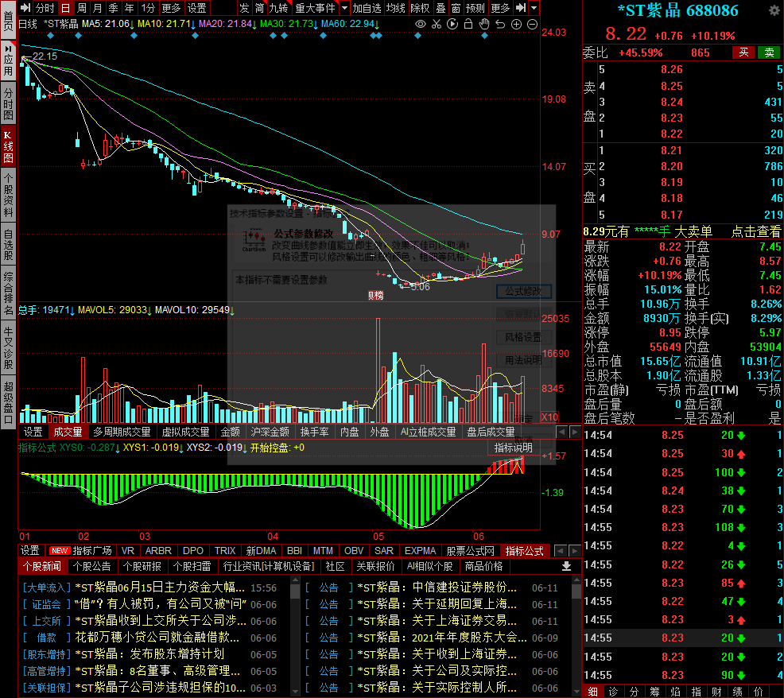Click the zoom in plus icon
784x698 pixels.
point(517,24)
